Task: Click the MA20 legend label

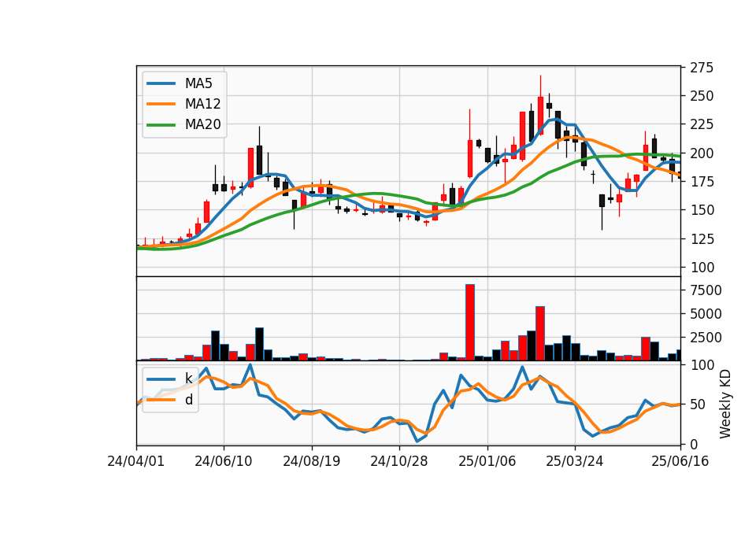Action: [202, 124]
